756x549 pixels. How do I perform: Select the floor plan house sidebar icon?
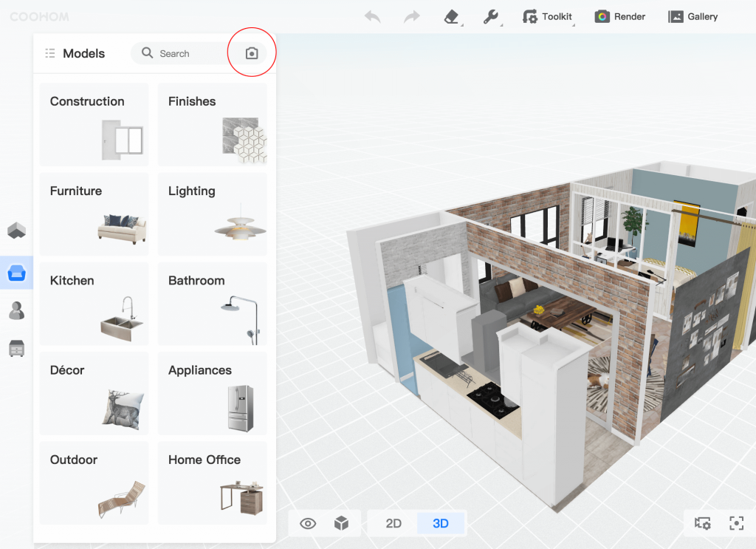[16, 230]
